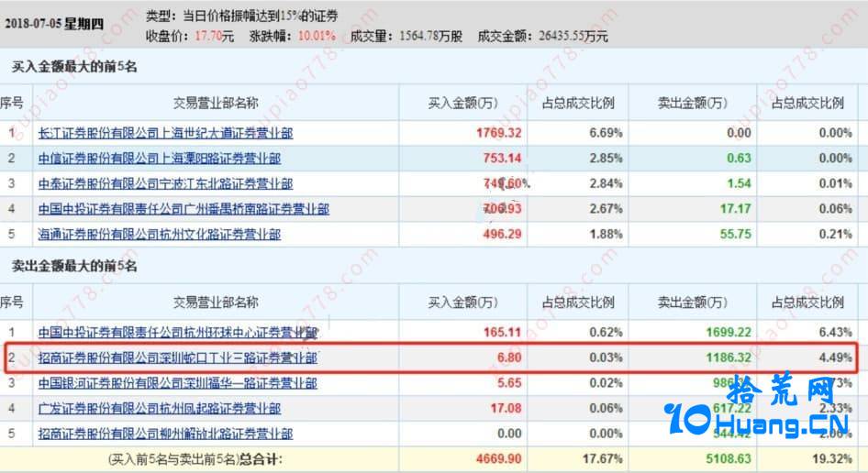Select buy amount 753.14

pos(502,159)
